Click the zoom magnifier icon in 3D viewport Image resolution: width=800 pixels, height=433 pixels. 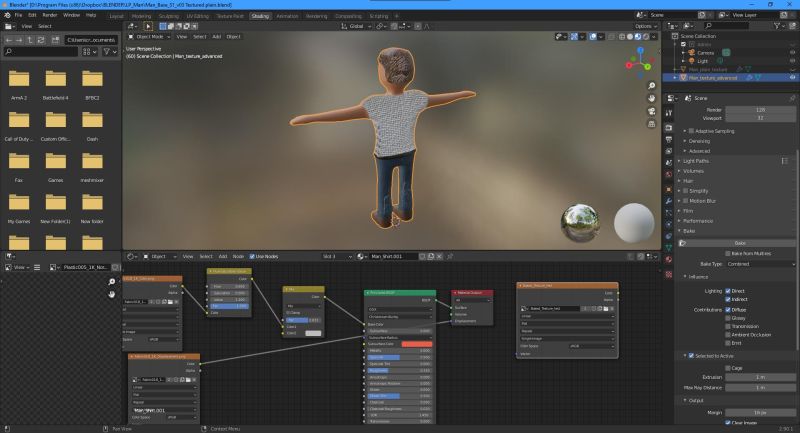(x=652, y=86)
